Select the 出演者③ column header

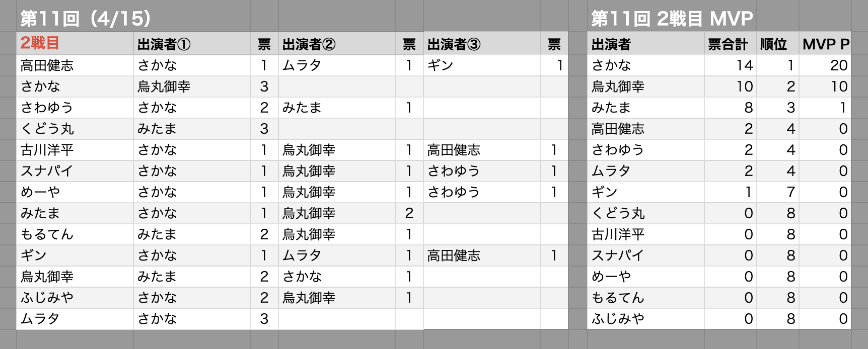482,44
